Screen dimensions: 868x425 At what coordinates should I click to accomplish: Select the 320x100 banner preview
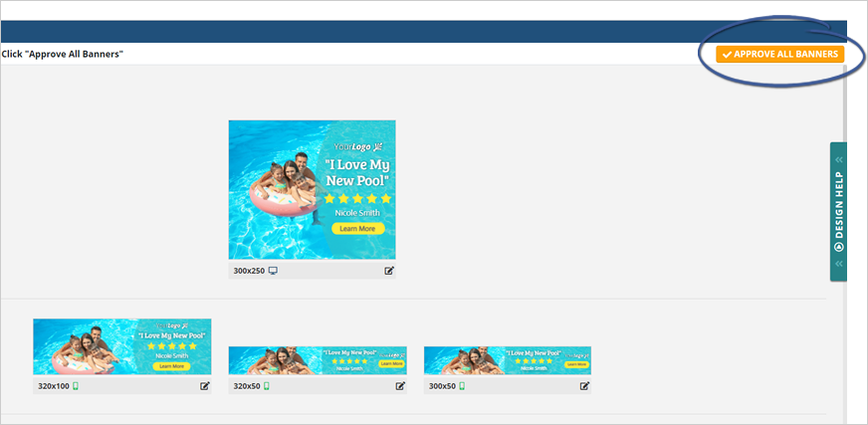tap(121, 346)
